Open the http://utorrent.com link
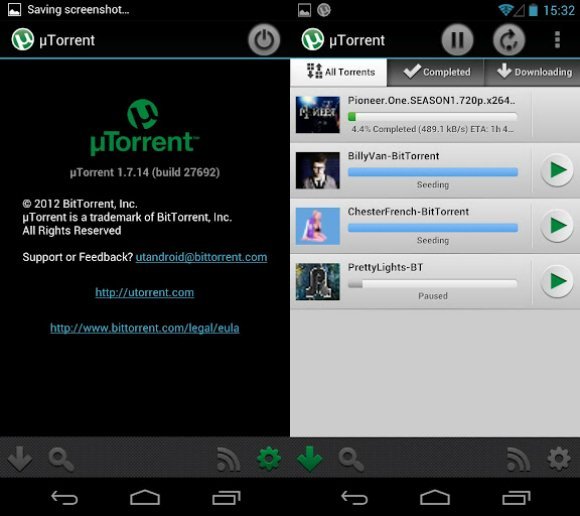Viewport: 580px width, 516px height. pos(145,293)
